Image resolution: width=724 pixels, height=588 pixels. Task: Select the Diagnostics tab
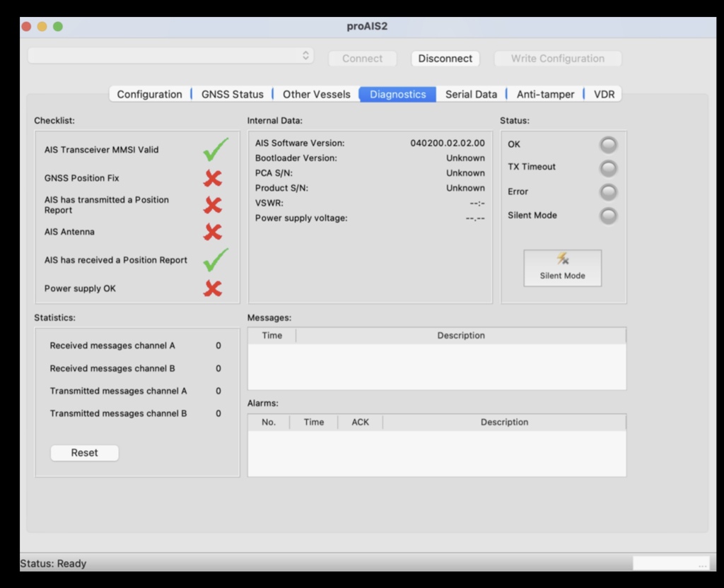click(397, 94)
